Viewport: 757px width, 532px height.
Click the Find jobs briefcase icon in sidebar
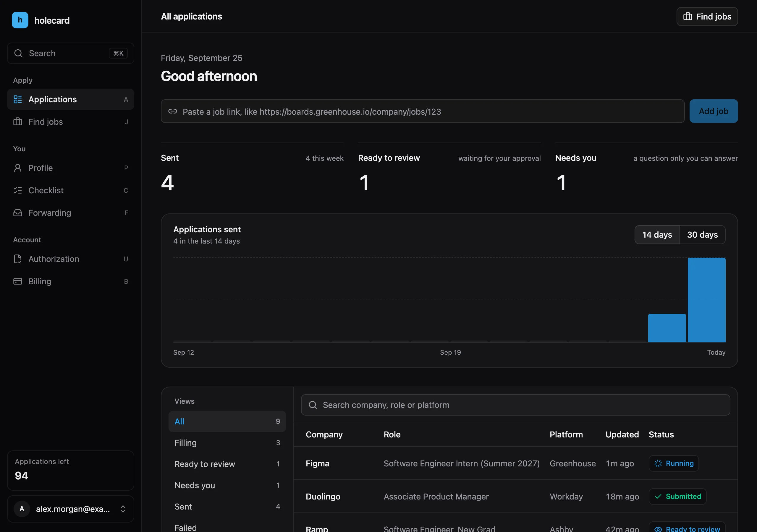pyautogui.click(x=18, y=122)
